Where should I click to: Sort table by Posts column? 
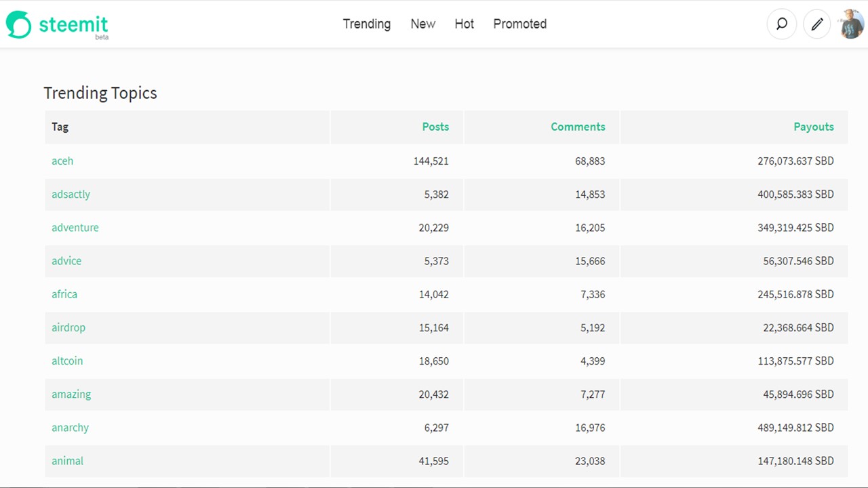click(x=435, y=127)
